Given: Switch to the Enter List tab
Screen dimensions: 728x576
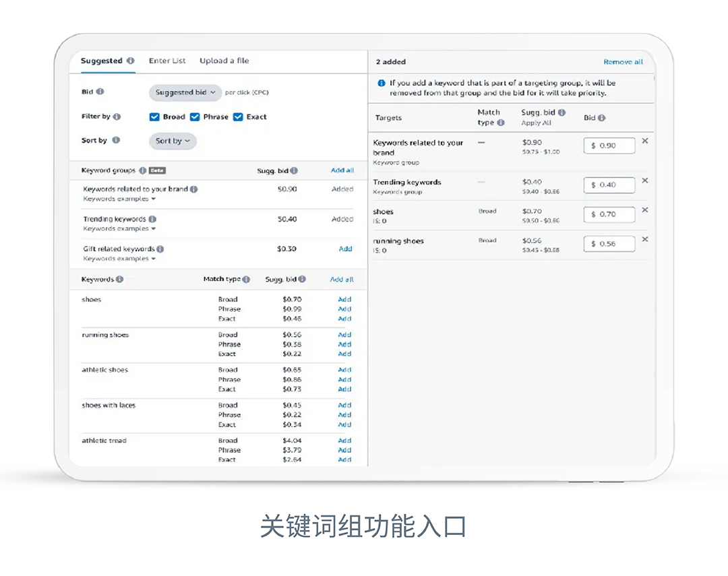Looking at the screenshot, I should 167,61.
